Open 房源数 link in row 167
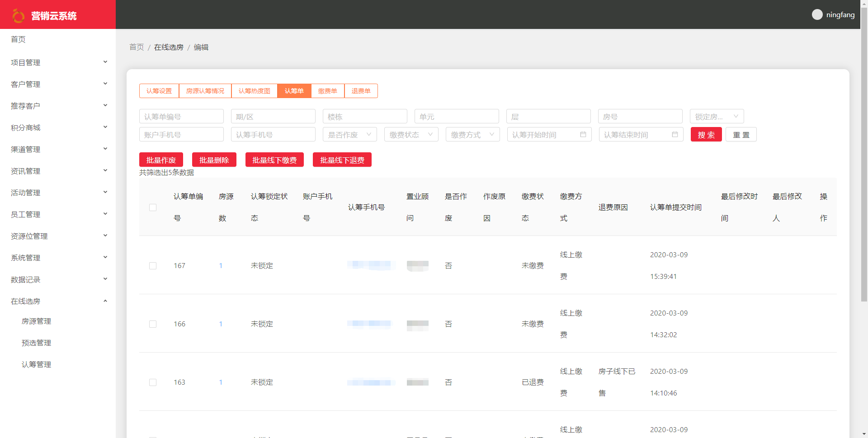 [x=221, y=266]
